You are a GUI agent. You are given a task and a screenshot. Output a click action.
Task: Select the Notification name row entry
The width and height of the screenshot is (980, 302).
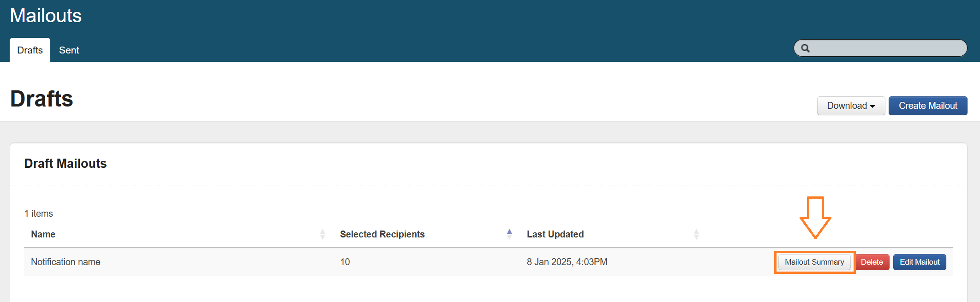[66, 262]
